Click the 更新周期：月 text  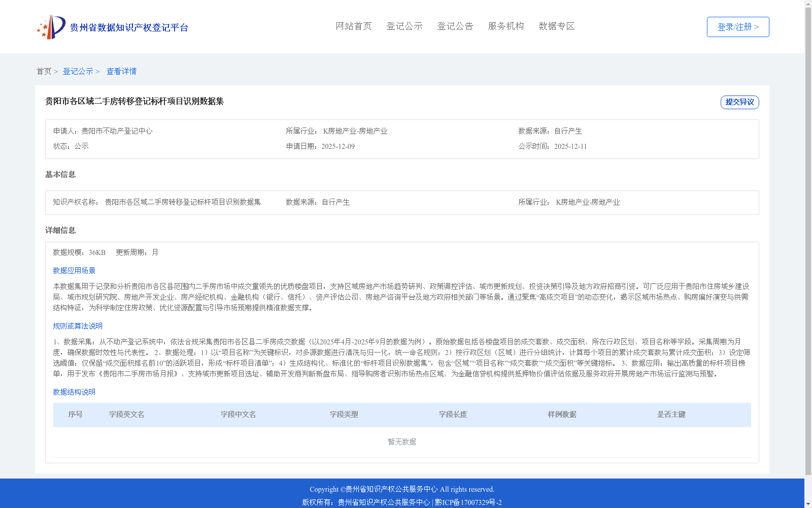click(x=137, y=252)
